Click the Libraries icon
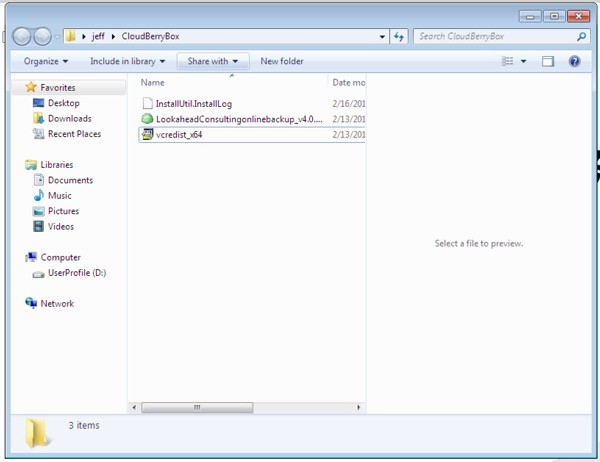Image resolution: width=600 pixels, height=462 pixels. tap(31, 165)
